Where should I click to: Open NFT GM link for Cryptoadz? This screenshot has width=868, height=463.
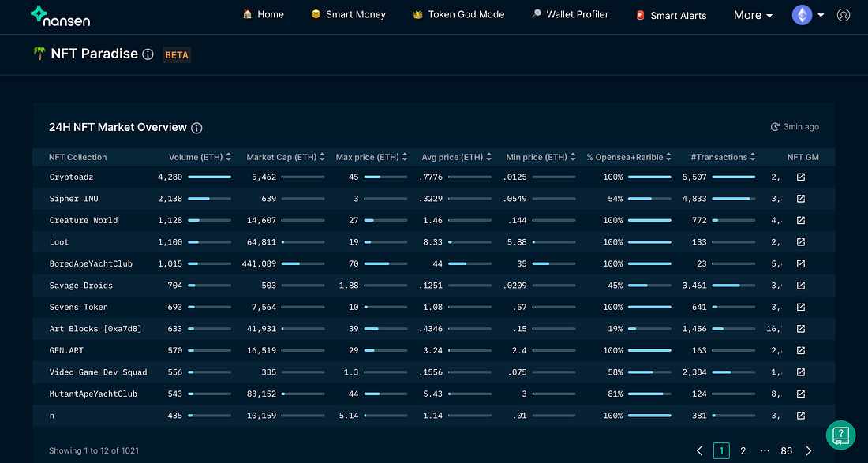click(800, 177)
